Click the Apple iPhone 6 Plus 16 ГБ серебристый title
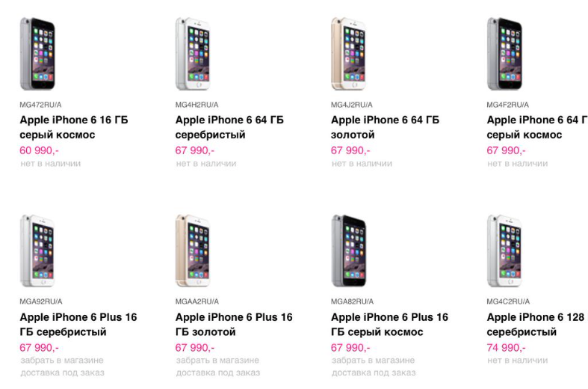Screen dimensions: 588x389 [x=78, y=325]
